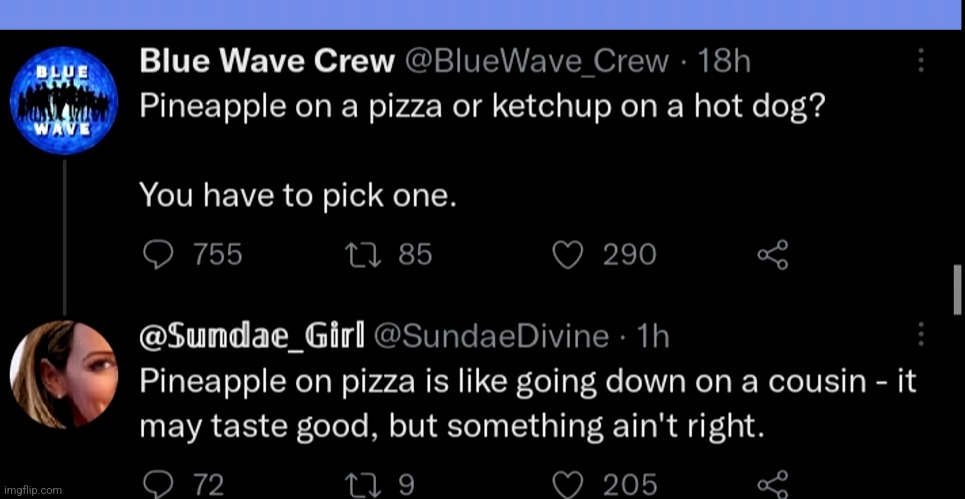This screenshot has width=965, height=499.
Task: Visit the Blue Wave Crew display name
Action: click(267, 61)
